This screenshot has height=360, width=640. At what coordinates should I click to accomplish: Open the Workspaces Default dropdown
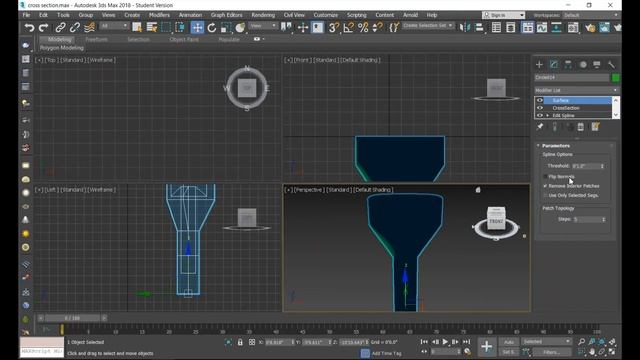pyautogui.click(x=591, y=15)
